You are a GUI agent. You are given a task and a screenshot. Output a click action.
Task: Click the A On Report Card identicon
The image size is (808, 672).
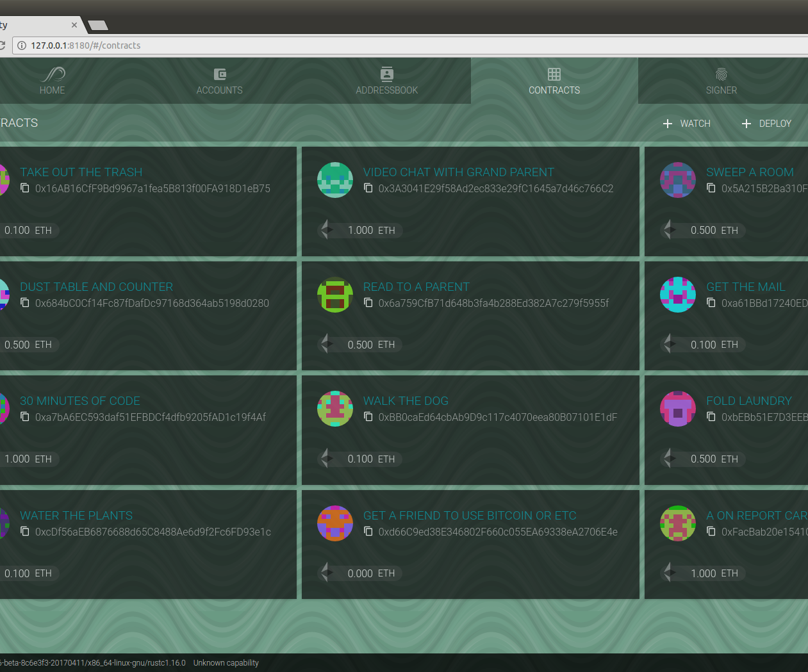[678, 523]
